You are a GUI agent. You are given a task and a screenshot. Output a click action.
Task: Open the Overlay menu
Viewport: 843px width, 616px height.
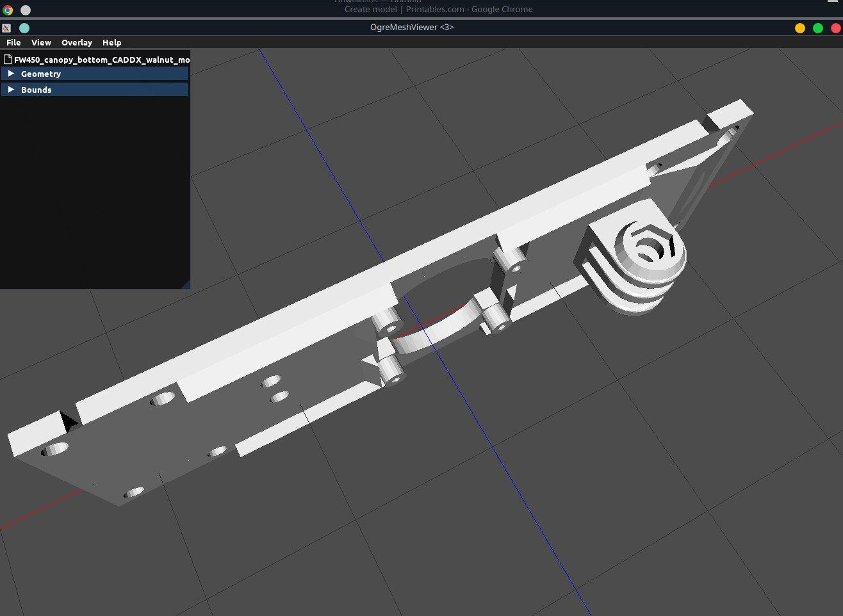(77, 42)
